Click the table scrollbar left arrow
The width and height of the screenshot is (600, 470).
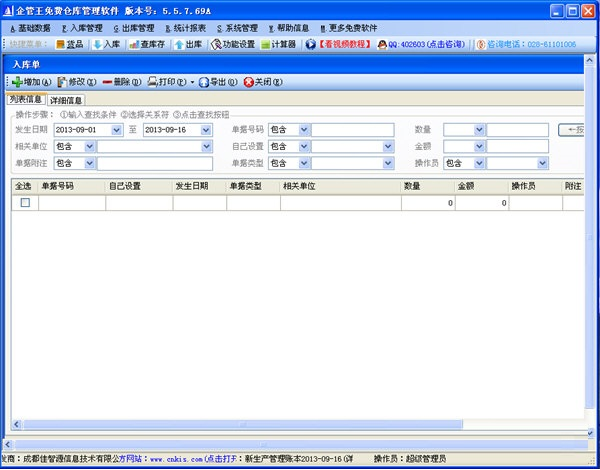[x=16, y=424]
